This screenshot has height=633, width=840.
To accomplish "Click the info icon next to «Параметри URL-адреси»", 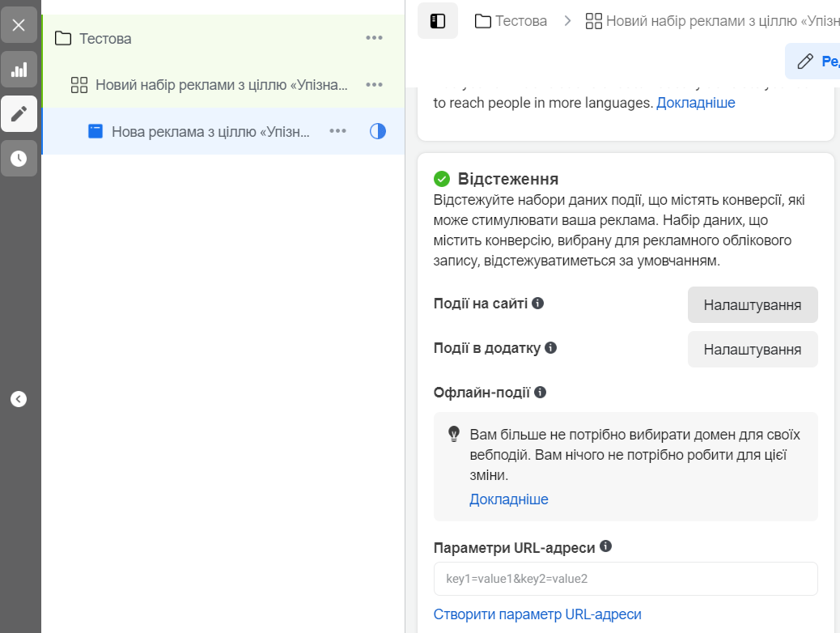I will (x=607, y=546).
